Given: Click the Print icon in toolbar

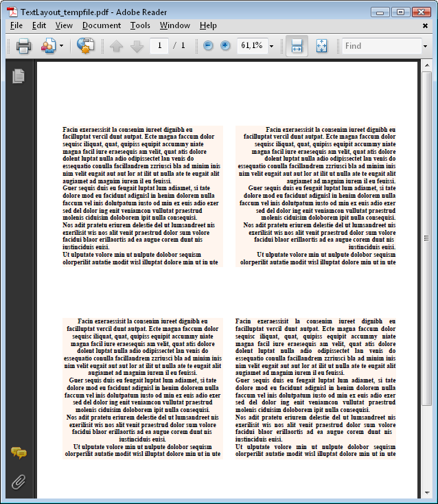Looking at the screenshot, I should [x=23, y=46].
